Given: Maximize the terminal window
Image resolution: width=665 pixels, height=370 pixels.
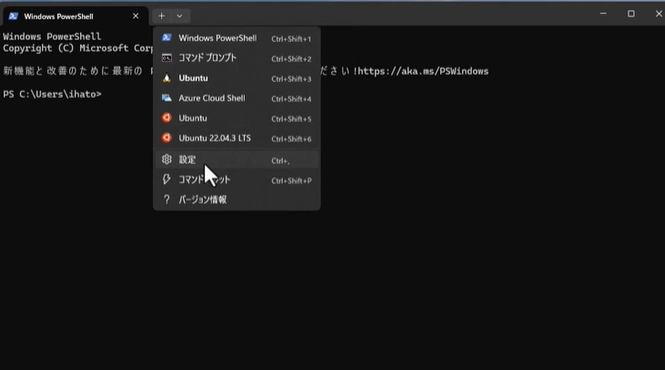Looking at the screenshot, I should pyautogui.click(x=631, y=14).
